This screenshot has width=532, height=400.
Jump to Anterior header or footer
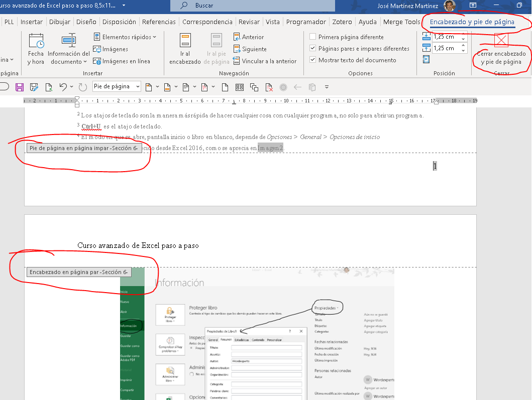[248, 37]
